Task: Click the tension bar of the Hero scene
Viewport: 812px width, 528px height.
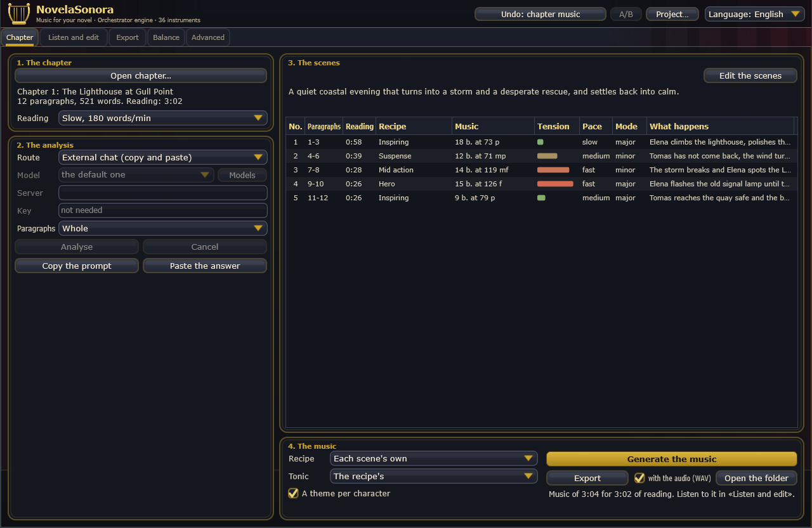Action: (555, 184)
